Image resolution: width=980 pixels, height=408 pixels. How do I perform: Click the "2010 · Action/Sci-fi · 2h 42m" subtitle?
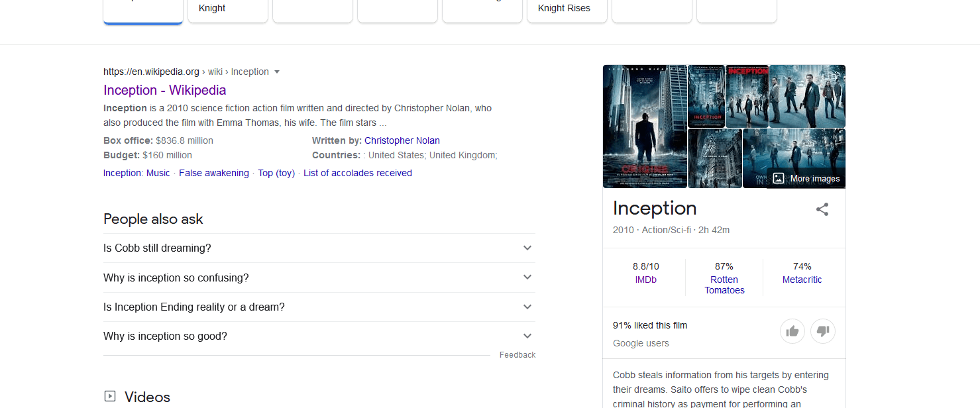click(x=671, y=230)
